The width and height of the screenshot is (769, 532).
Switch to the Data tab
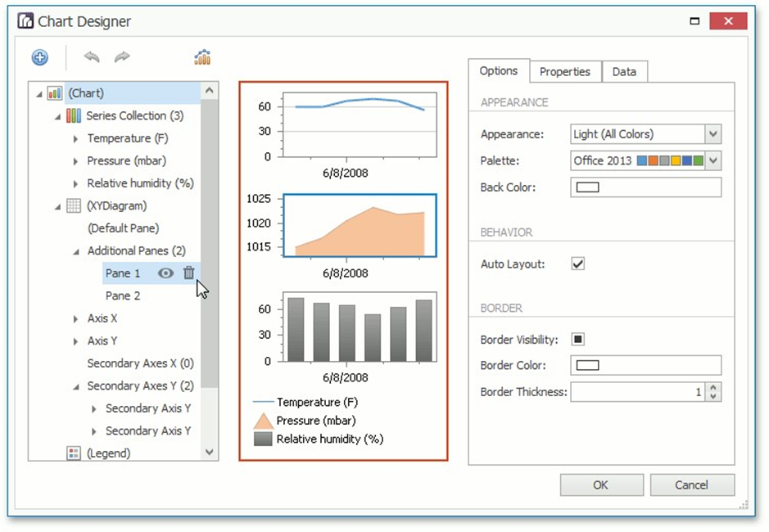tap(624, 72)
